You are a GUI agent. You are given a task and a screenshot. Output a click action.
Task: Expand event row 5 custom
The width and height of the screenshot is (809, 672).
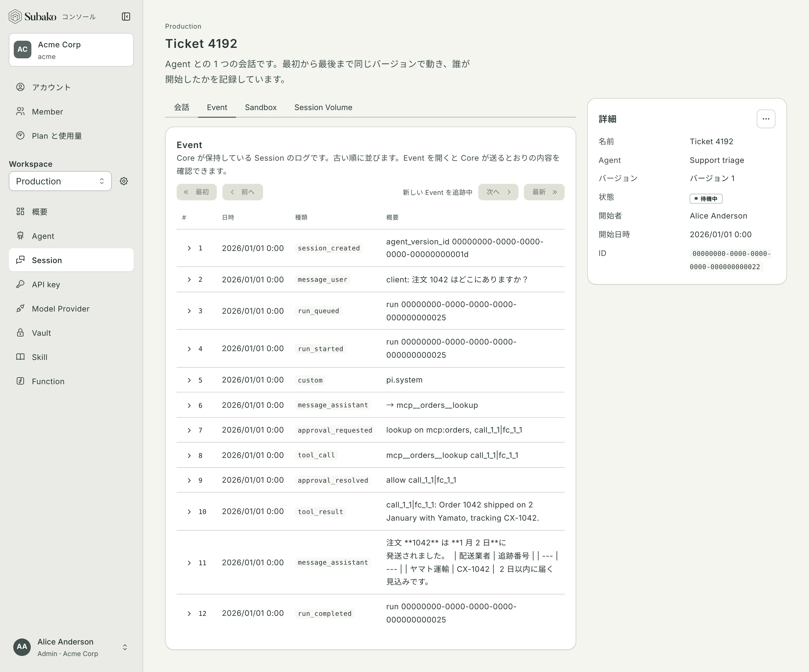point(189,380)
